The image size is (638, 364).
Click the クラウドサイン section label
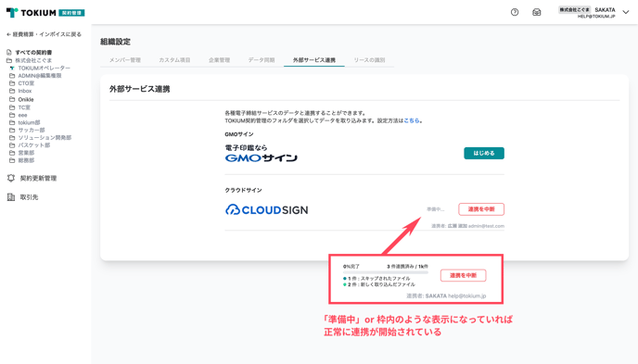tap(243, 190)
